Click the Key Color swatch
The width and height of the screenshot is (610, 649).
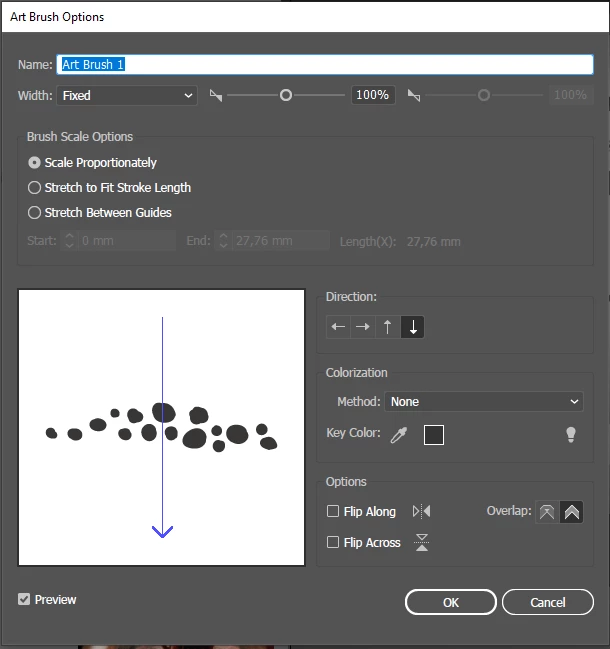pos(434,435)
